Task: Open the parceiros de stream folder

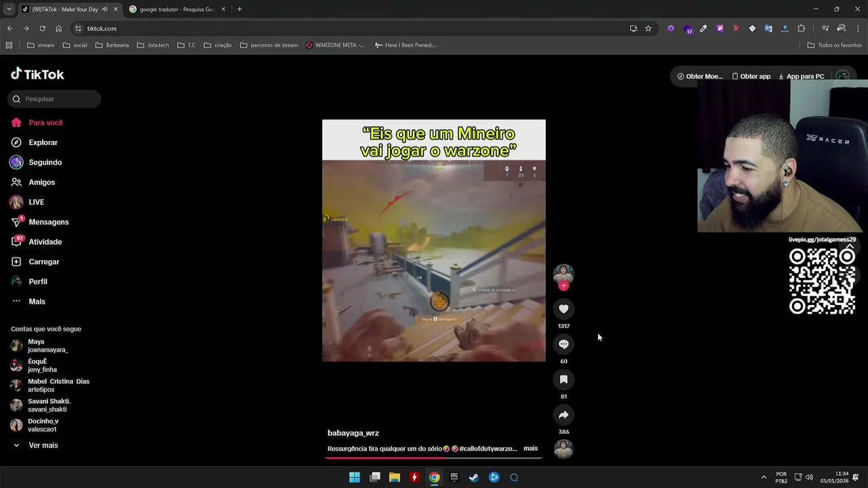Action: pos(269,45)
